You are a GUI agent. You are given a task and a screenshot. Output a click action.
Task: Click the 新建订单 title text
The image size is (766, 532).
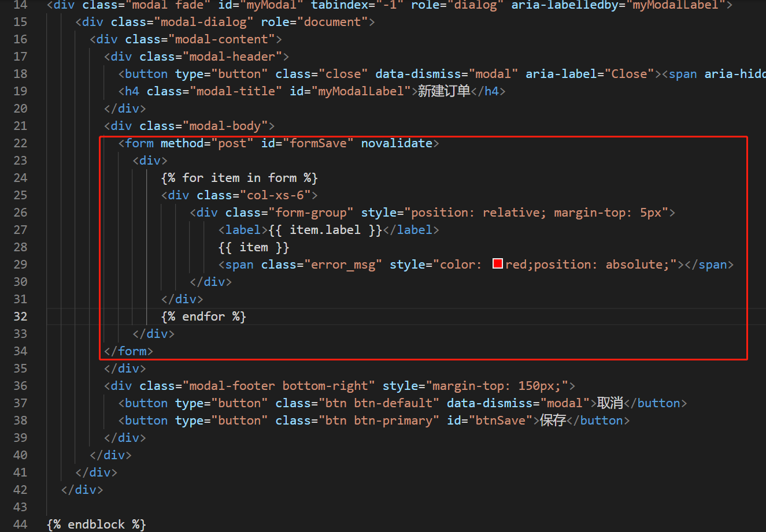coord(444,91)
